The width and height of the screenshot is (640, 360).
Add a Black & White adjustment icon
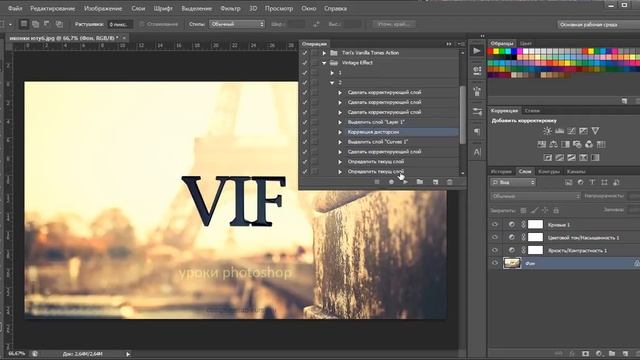pos(565,144)
